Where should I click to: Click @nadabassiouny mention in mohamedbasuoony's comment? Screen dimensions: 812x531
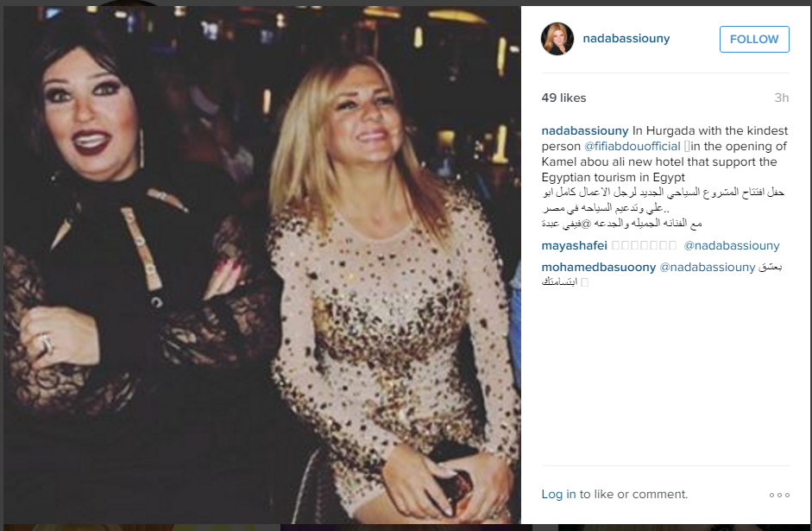708,268
